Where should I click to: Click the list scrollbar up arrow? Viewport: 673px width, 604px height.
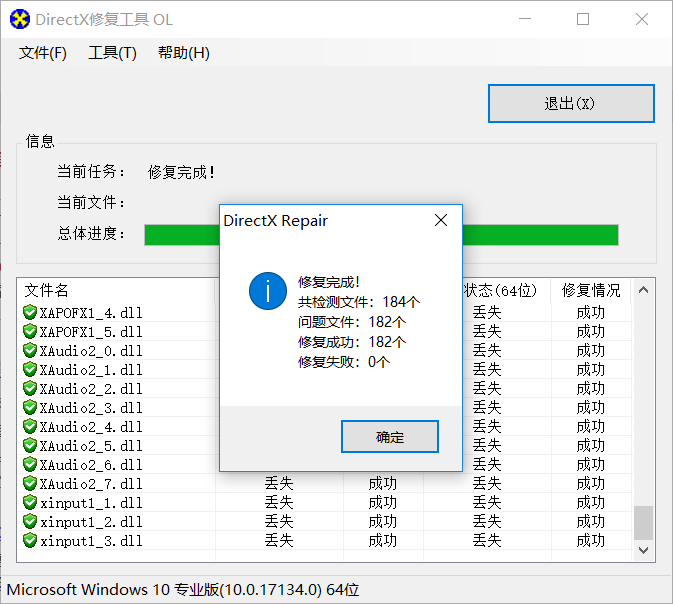point(643,290)
